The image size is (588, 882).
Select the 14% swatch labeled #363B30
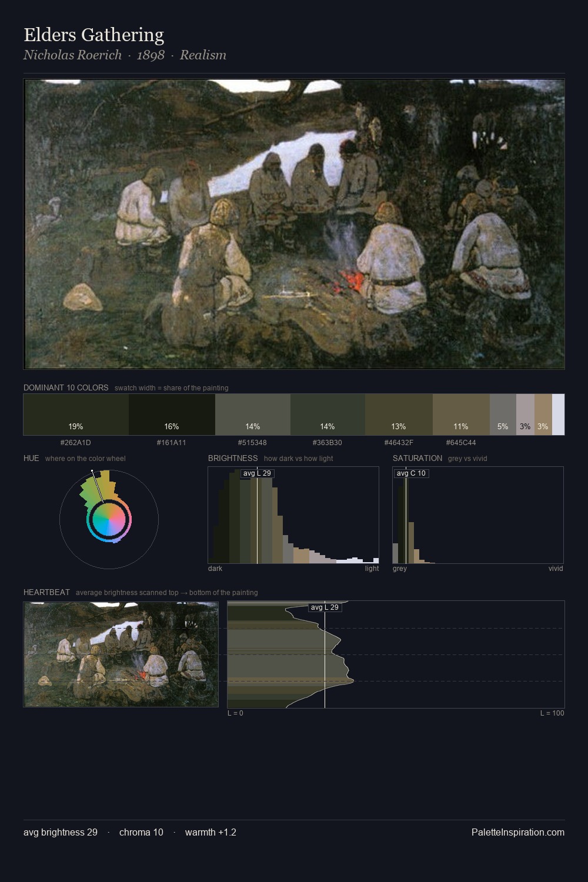coord(328,415)
